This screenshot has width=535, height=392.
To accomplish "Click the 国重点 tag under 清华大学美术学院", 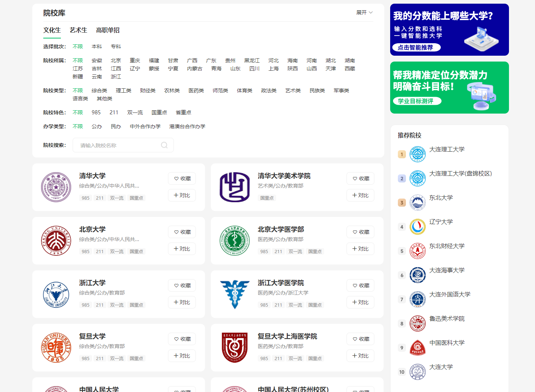I will pos(267,198).
